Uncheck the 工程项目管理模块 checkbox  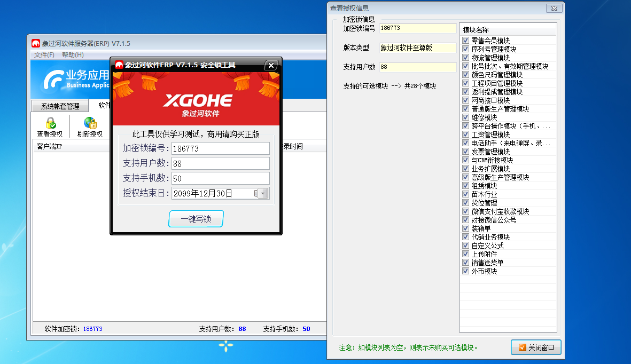click(x=465, y=83)
